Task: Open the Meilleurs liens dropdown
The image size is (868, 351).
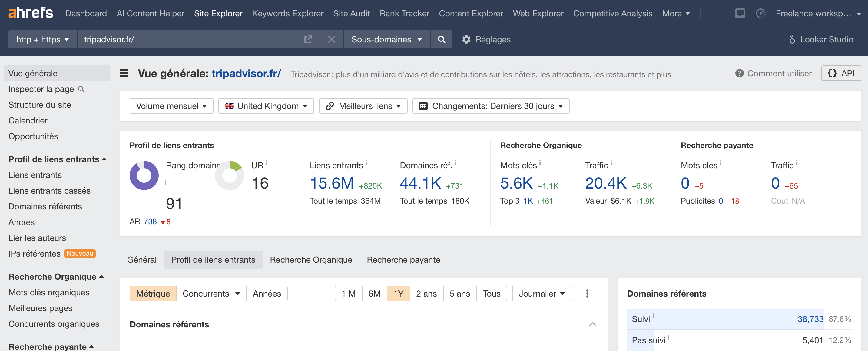Action: [363, 106]
